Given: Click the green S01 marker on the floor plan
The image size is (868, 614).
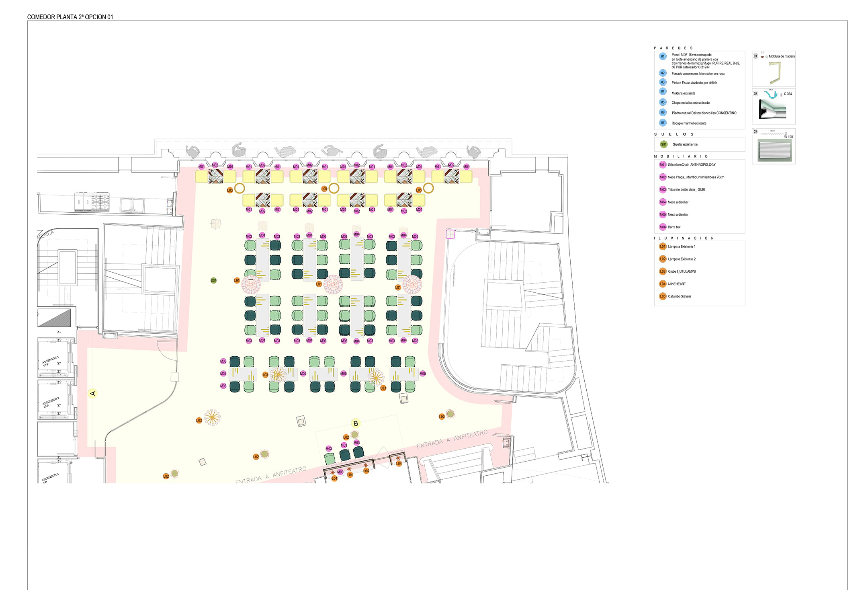Looking at the screenshot, I should point(213,281).
